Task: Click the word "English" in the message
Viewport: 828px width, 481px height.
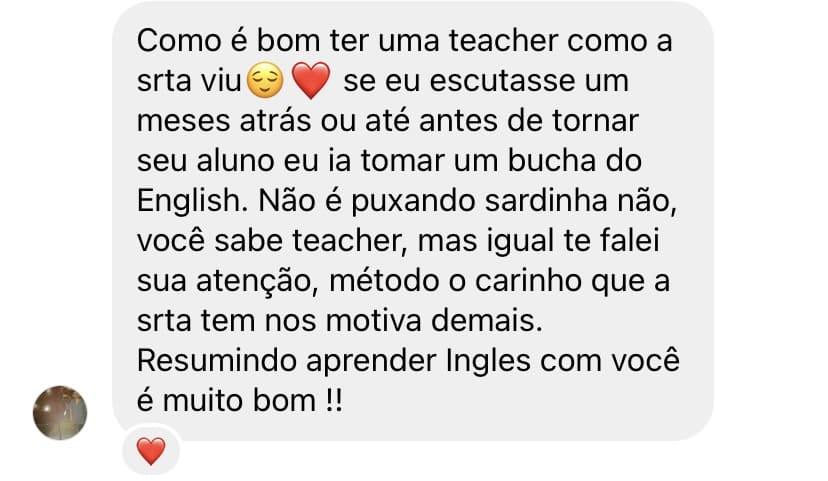Action: (x=189, y=201)
